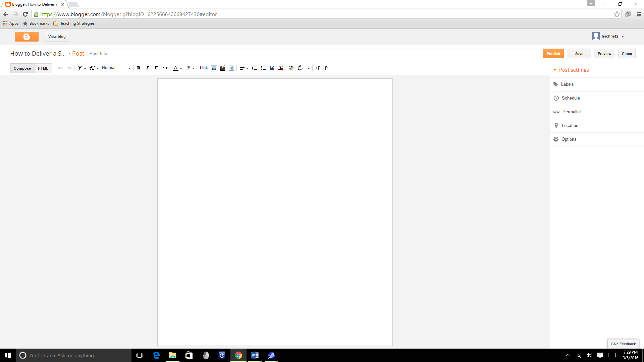Insert jump break icon
The image size is (644, 362).
[231, 68]
